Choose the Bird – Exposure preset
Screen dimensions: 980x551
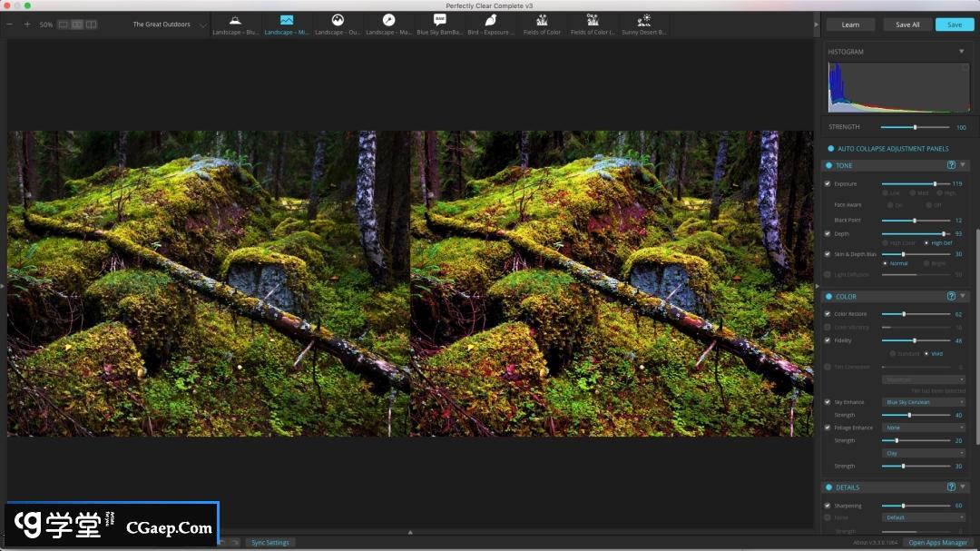(x=489, y=25)
